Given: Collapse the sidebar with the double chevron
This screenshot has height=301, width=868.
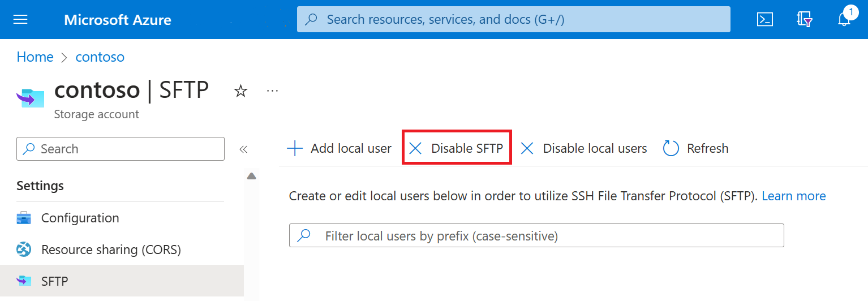Looking at the screenshot, I should [x=243, y=149].
